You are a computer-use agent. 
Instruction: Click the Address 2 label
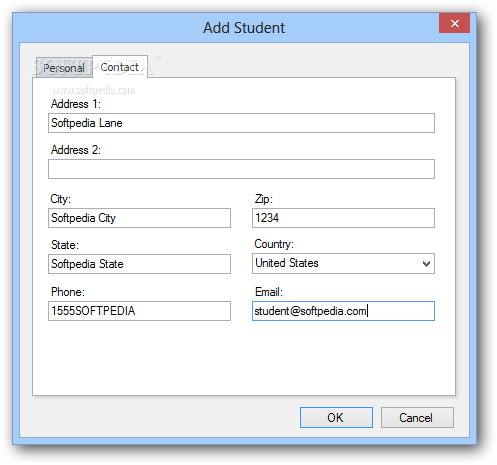[76, 150]
